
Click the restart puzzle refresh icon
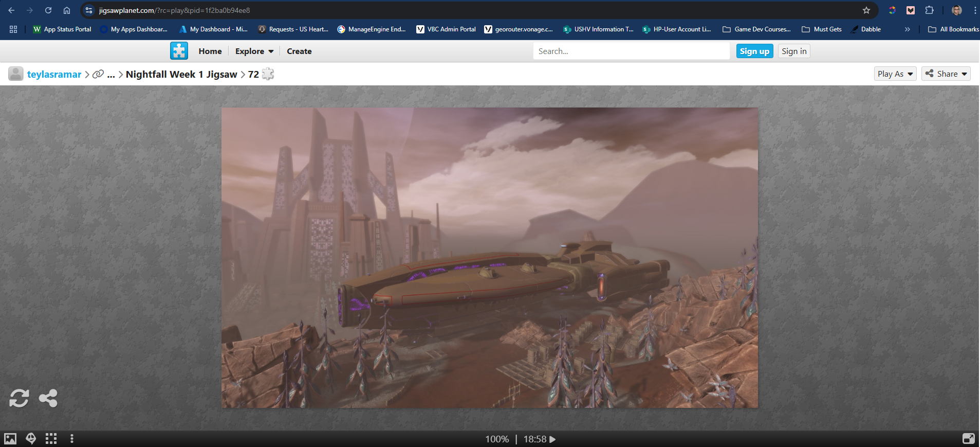pos(19,398)
